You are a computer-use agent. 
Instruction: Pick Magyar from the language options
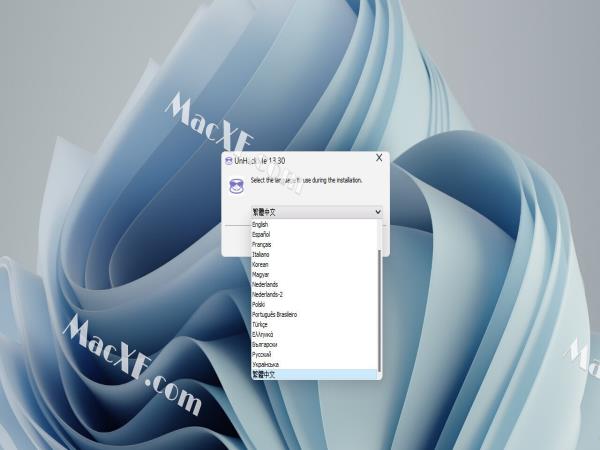pos(314,274)
